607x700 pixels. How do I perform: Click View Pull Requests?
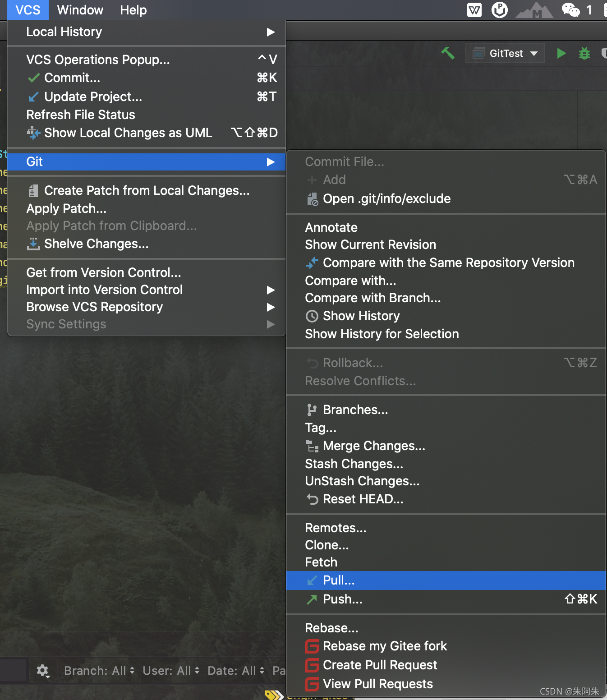click(446, 684)
